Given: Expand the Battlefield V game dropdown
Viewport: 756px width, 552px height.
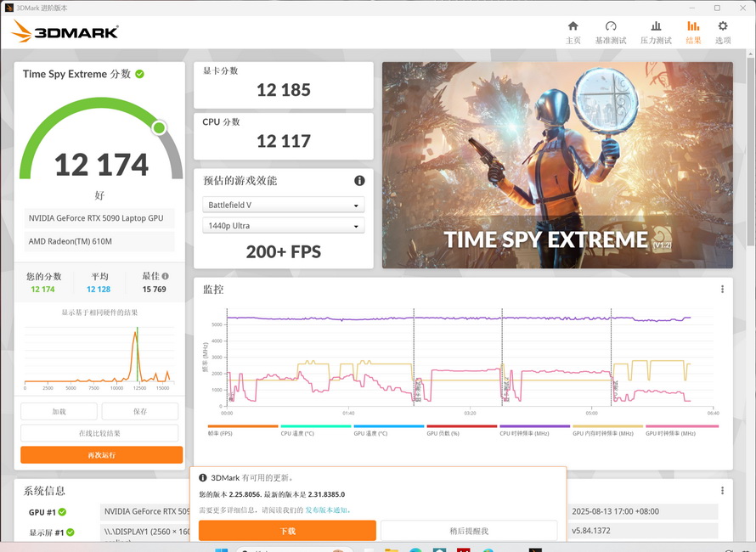Looking at the screenshot, I should tap(284, 205).
